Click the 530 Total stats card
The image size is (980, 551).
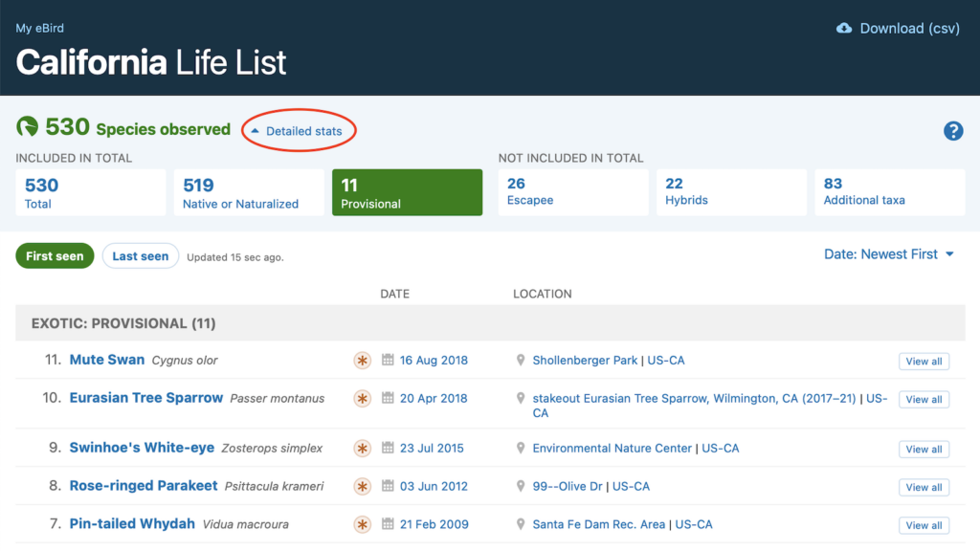point(90,192)
